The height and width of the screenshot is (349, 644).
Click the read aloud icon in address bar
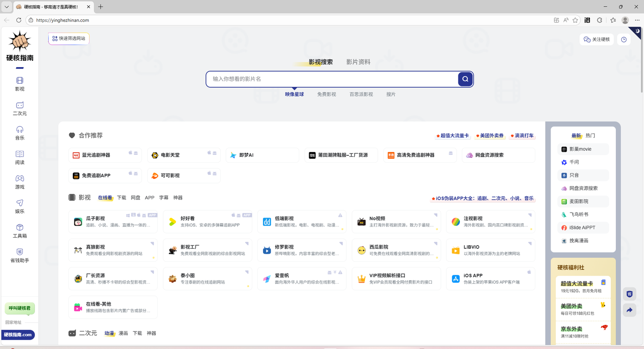coord(566,20)
